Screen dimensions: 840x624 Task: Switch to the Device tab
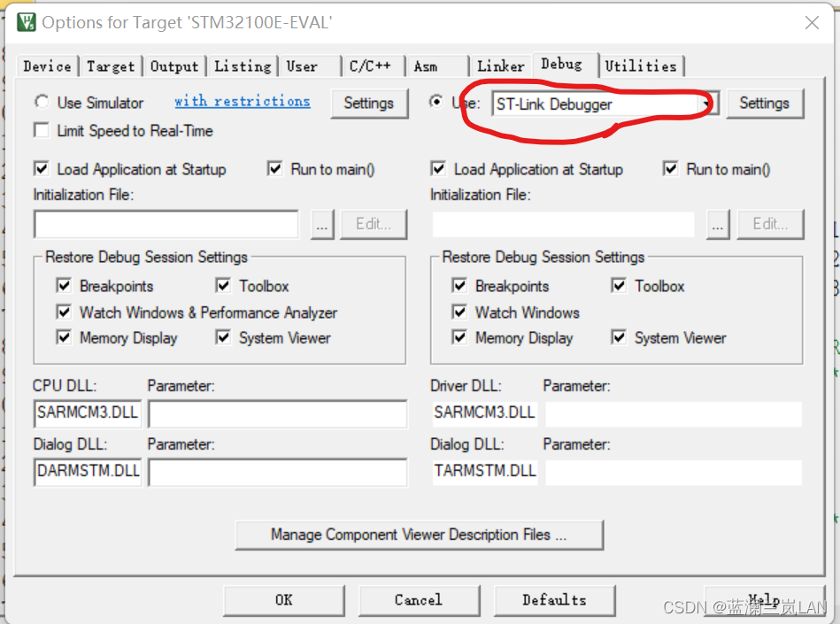click(x=47, y=65)
